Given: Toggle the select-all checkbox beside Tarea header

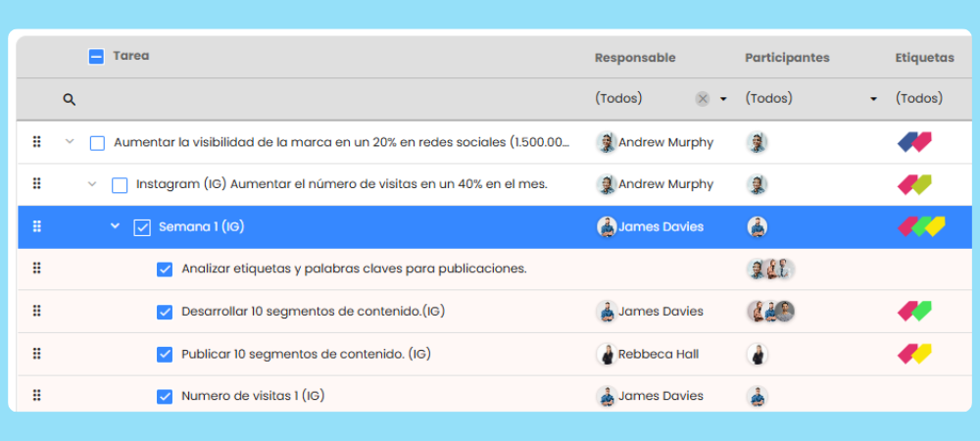Looking at the screenshot, I should 96,57.
